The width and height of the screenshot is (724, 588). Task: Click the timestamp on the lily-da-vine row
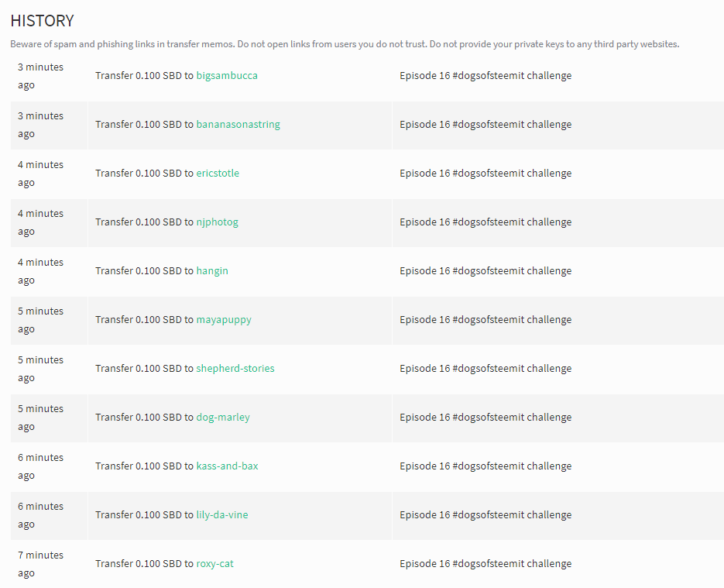tap(40, 515)
